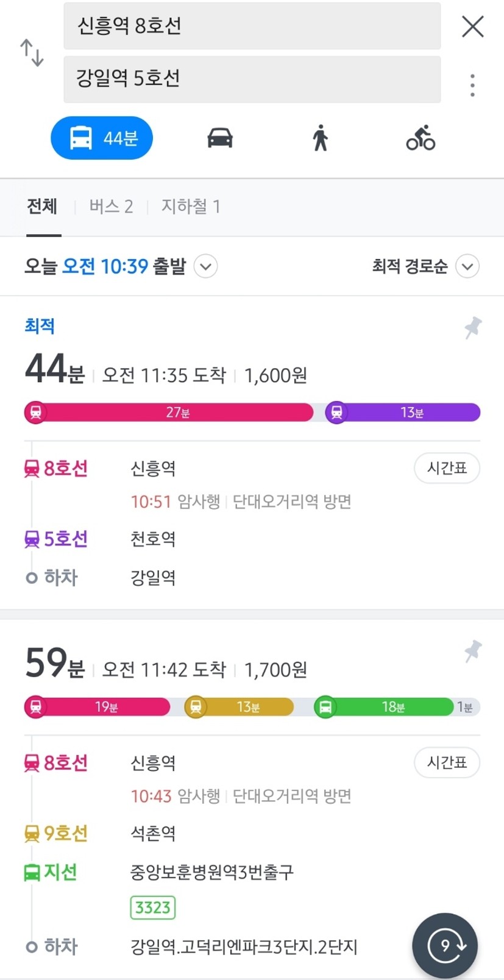Image resolution: width=504 pixels, height=980 pixels.
Task: Tap the refresh button showing 9
Action: point(445,945)
